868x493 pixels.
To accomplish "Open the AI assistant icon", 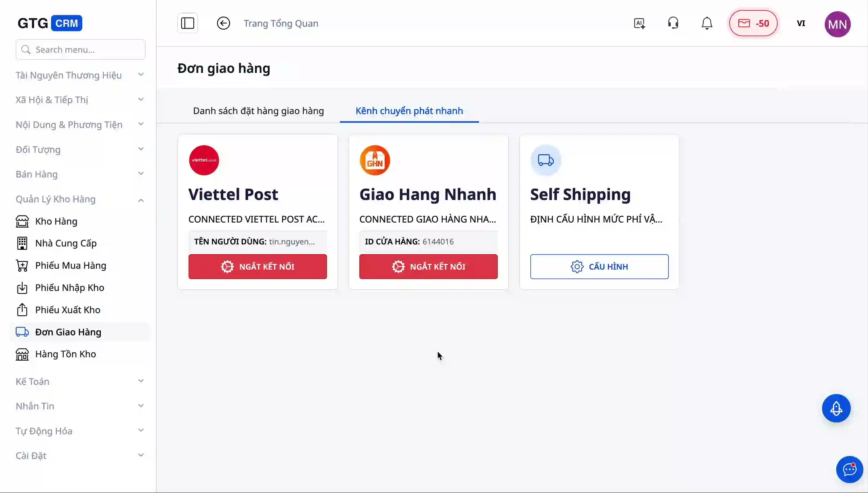I will (639, 23).
